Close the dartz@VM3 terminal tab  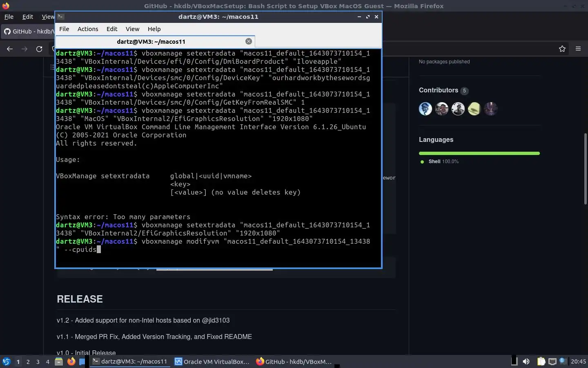point(248,41)
